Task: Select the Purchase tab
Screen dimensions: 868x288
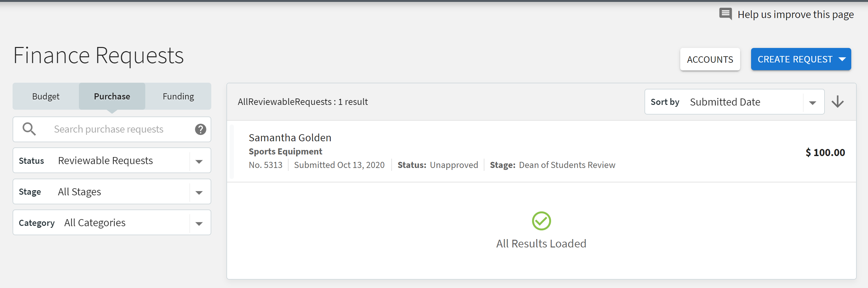Action: click(112, 96)
